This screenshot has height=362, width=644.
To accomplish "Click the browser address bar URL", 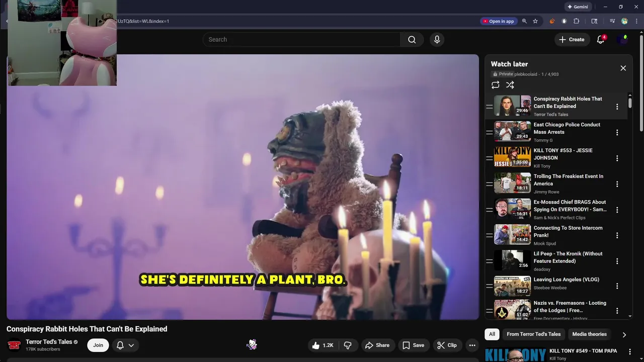I will pos(143,21).
